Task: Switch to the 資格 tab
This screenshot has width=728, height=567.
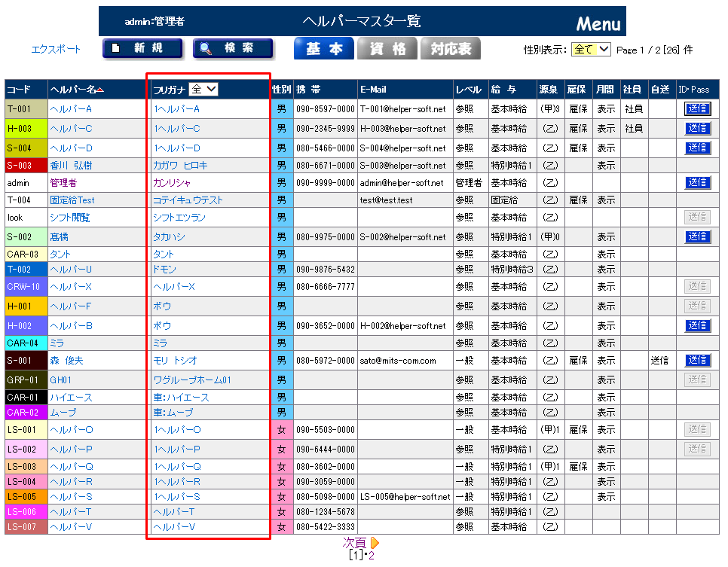Action: tap(387, 49)
